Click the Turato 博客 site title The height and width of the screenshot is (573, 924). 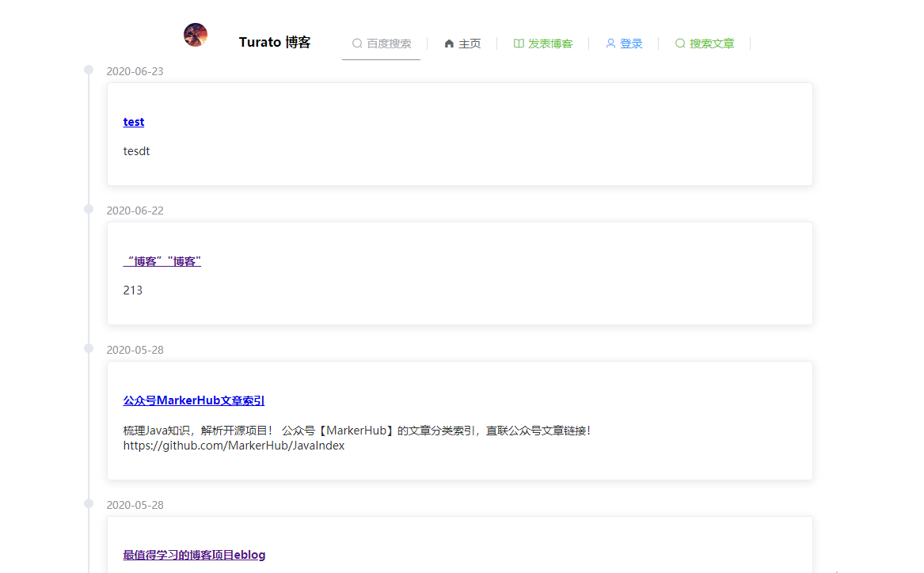coord(275,43)
